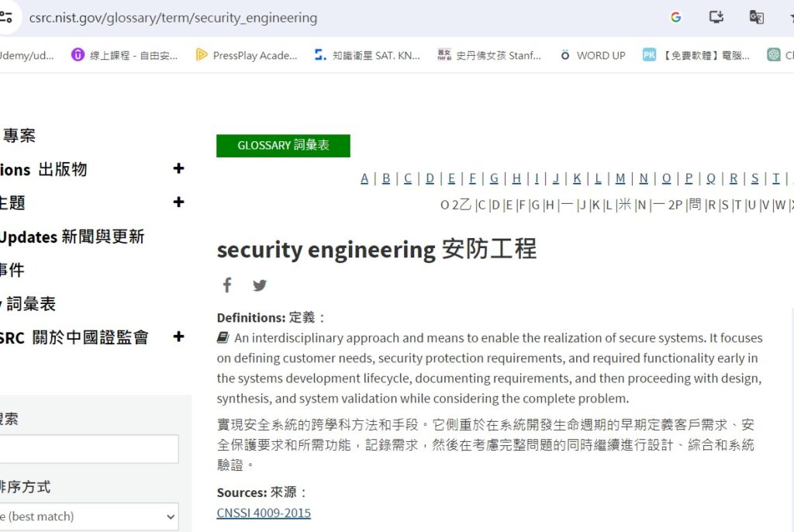Open the WORD UP bookmark
794x532 pixels.
592,55
